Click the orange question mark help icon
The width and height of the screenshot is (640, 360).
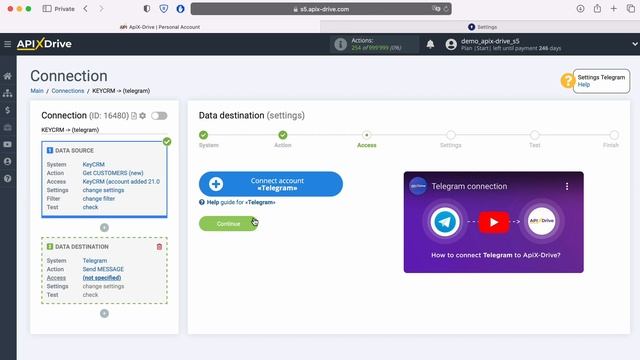tap(567, 81)
